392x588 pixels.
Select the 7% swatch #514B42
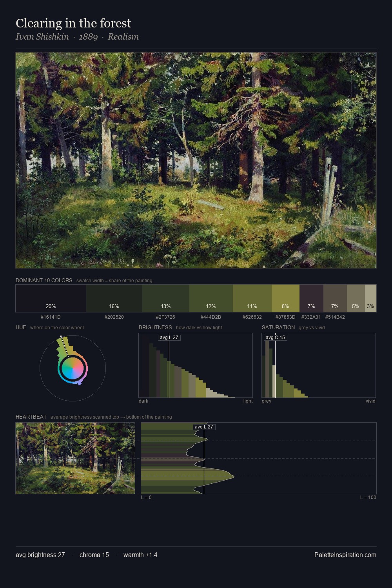(335, 298)
